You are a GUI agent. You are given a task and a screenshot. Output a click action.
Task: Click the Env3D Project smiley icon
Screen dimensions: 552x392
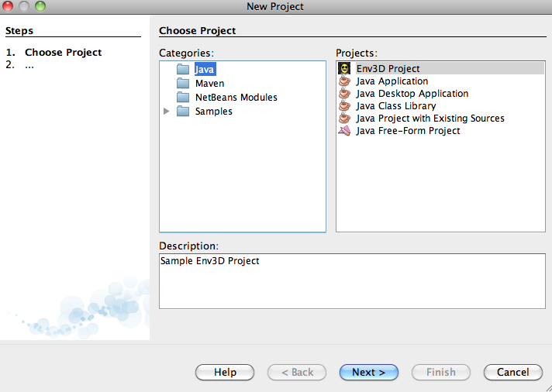[344, 69]
